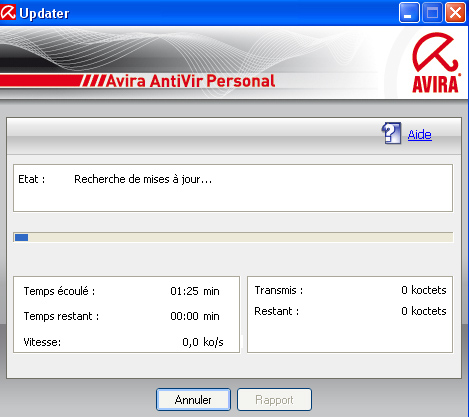Click the Annuler button

[x=193, y=399]
